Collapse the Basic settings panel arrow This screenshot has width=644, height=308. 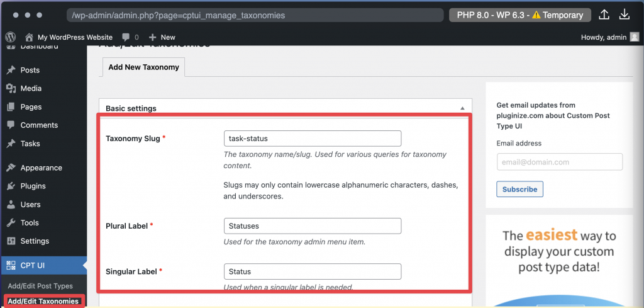click(463, 108)
